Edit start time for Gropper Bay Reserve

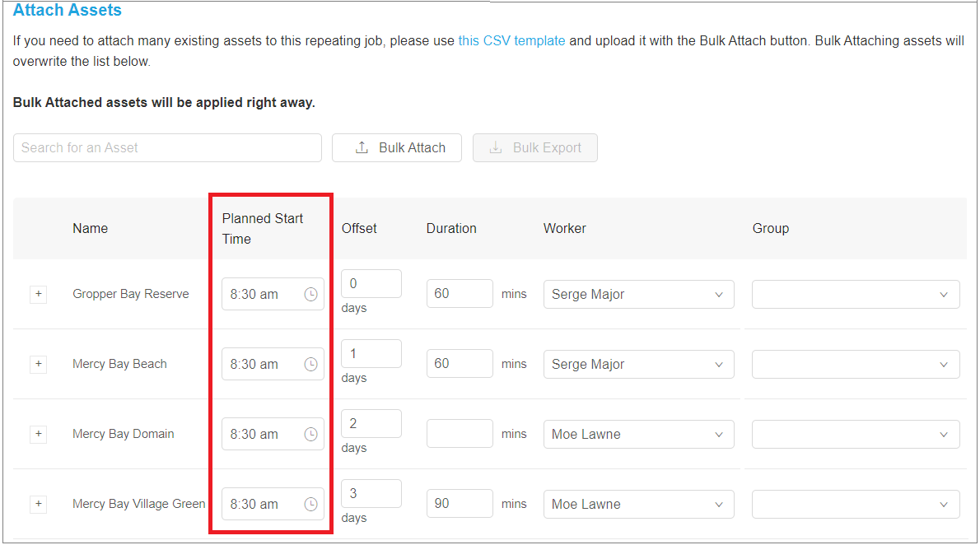[x=273, y=295]
